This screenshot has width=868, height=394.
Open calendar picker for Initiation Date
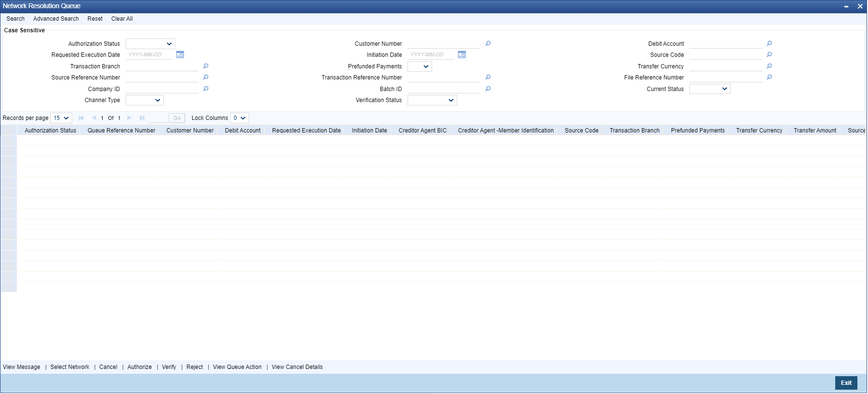(462, 55)
